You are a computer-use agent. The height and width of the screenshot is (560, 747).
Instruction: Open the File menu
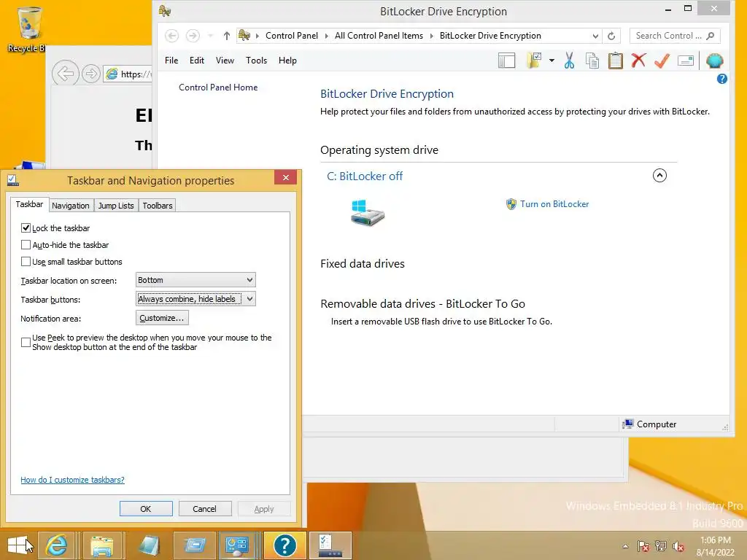click(x=171, y=61)
